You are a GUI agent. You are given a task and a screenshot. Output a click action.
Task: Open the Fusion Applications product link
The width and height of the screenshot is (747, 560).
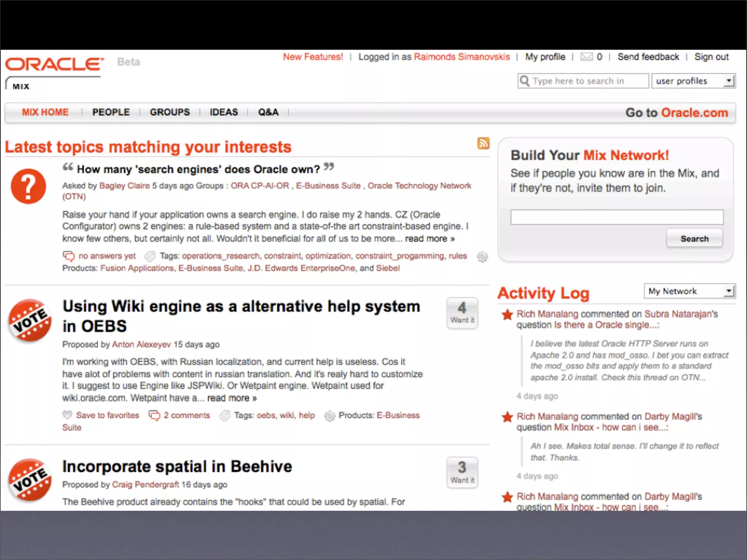point(137,268)
